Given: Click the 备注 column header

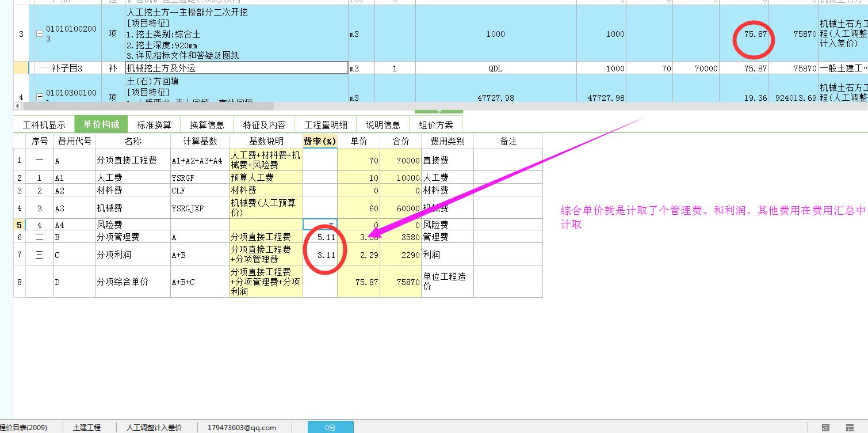Looking at the screenshot, I should pyautogui.click(x=508, y=141).
